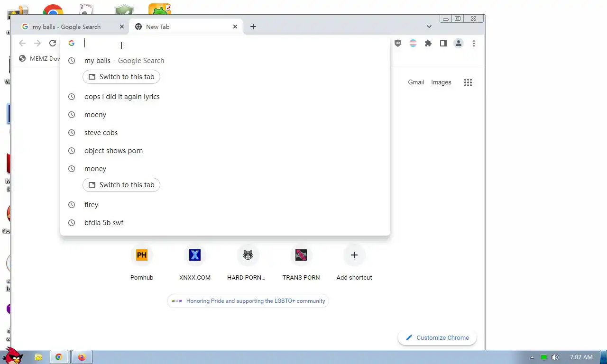Open Chrome's three-dot menu
Viewport: 607px width, 364px height.
click(474, 43)
